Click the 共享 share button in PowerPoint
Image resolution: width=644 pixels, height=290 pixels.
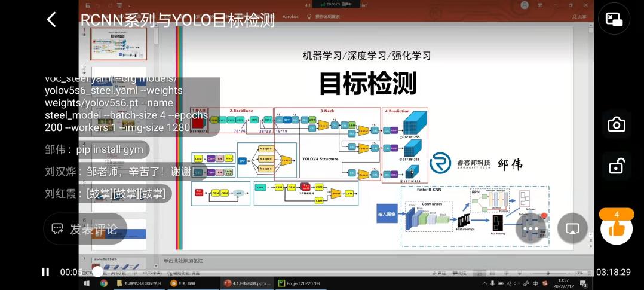578,17
